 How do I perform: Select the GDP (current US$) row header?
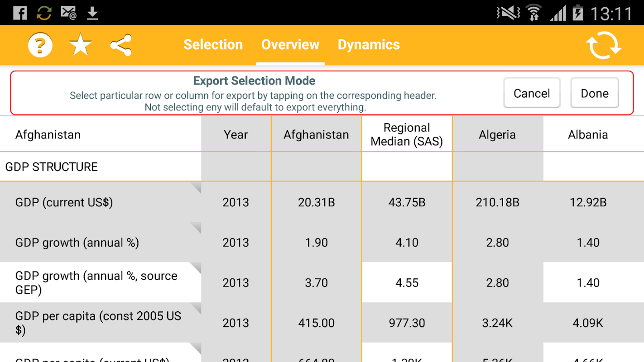pyautogui.click(x=101, y=202)
